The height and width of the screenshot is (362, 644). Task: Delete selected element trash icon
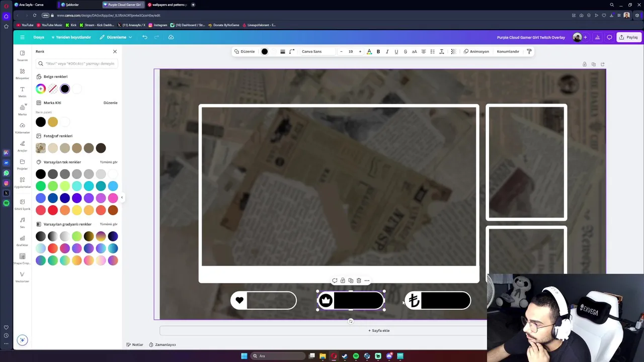point(359,281)
